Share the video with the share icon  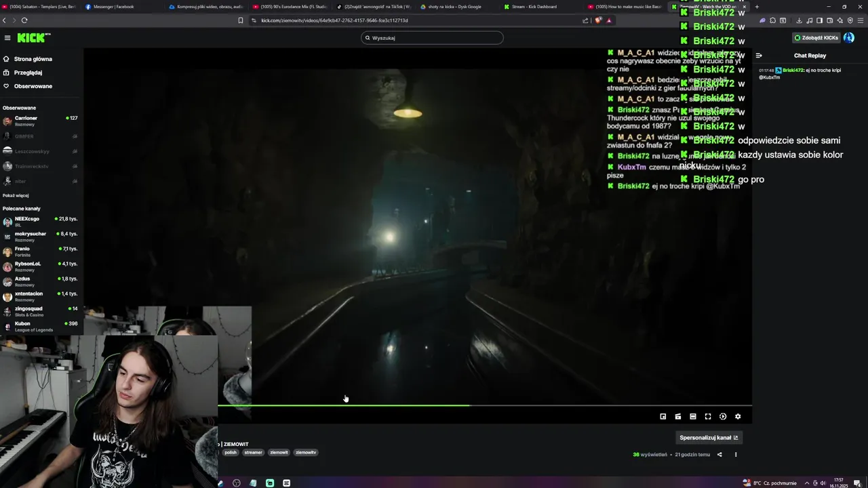[719, 455]
